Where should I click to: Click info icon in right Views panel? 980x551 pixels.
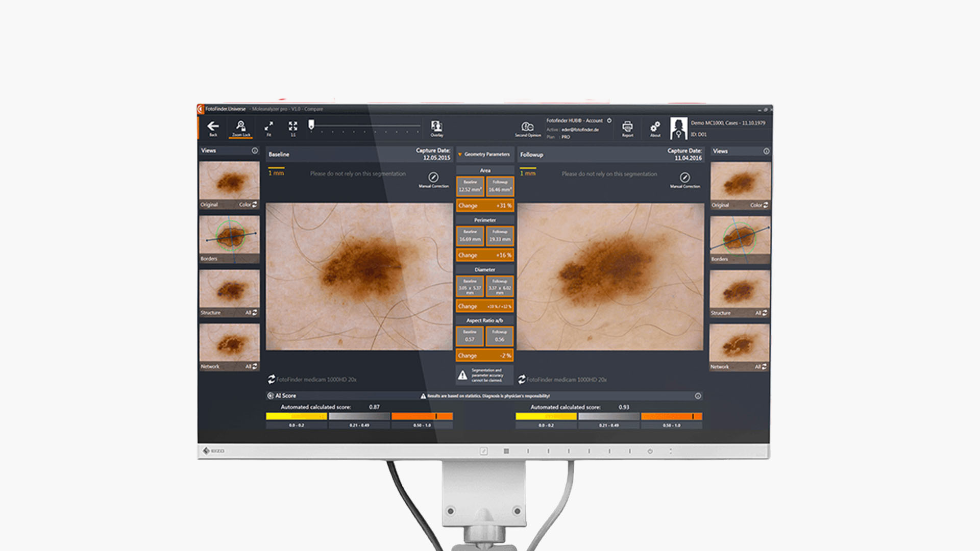(x=766, y=152)
